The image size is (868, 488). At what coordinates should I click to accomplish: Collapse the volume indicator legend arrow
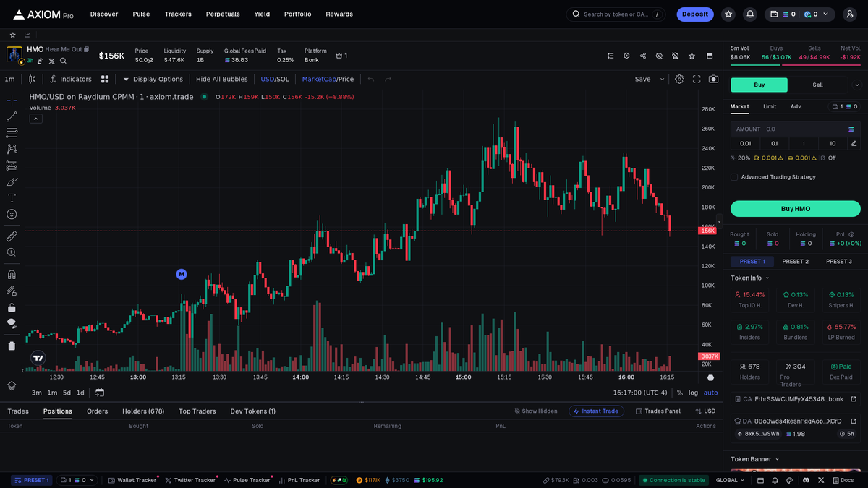[35, 119]
